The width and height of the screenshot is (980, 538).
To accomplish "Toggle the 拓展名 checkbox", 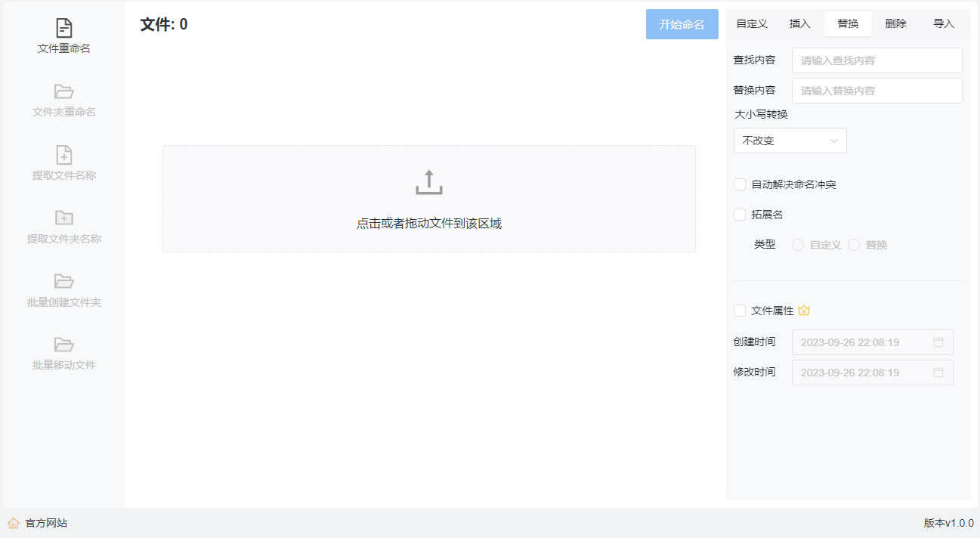I will (x=740, y=215).
